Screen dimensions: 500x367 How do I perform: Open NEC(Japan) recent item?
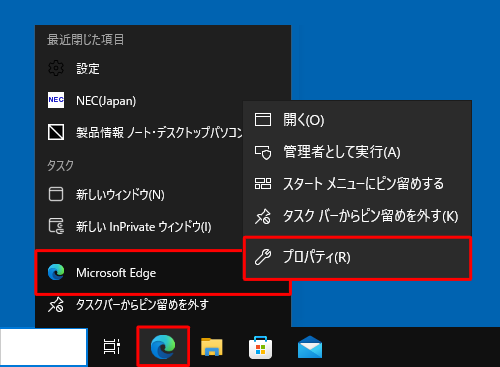coord(139,100)
